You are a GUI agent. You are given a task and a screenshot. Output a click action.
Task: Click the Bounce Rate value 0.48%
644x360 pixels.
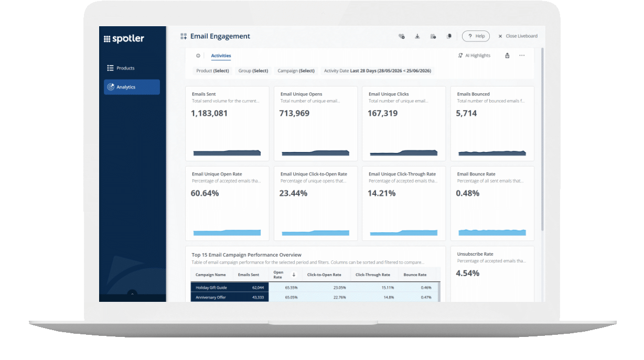click(x=468, y=193)
